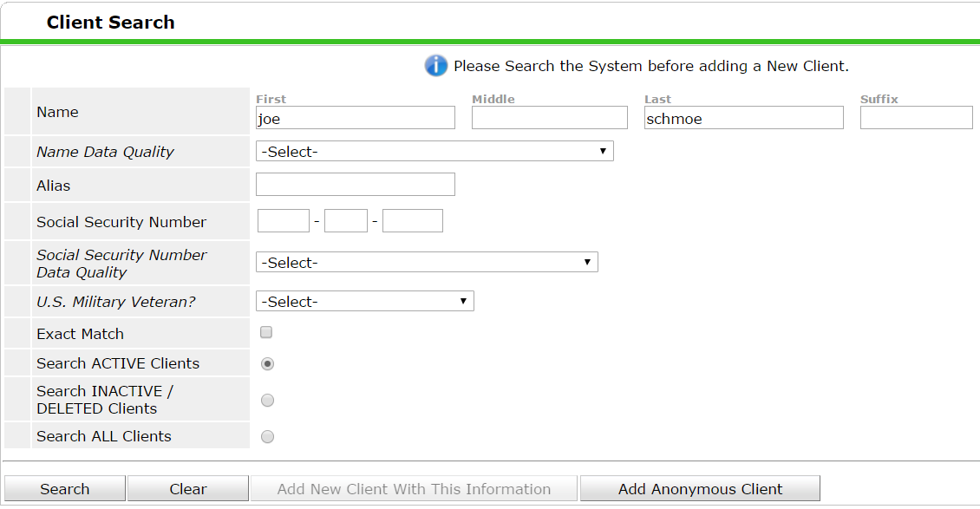Click the middle Social Security Number box

coord(346,221)
